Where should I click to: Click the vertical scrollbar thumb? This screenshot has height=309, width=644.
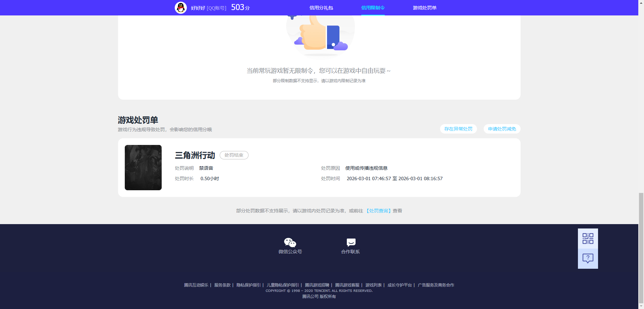click(x=641, y=248)
